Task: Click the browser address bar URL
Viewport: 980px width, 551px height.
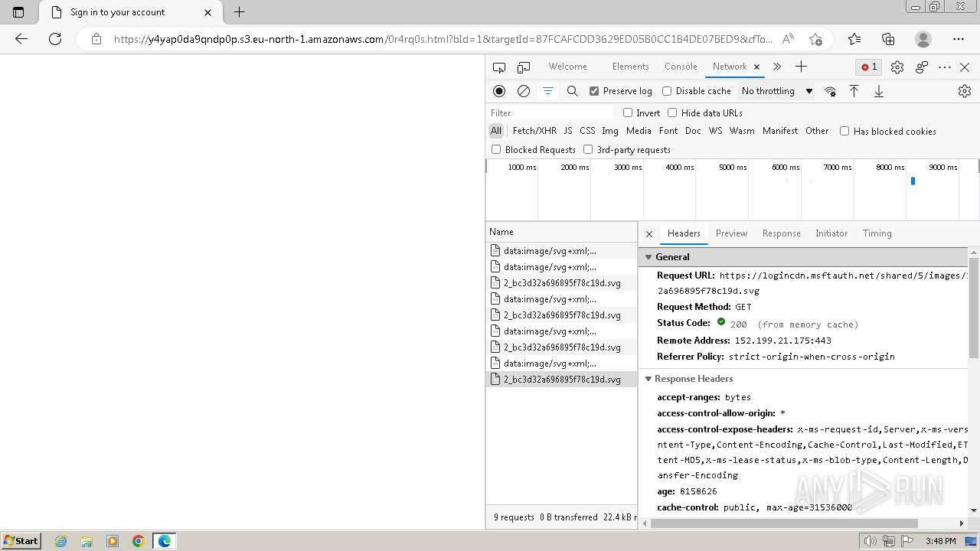Action: click(x=443, y=39)
